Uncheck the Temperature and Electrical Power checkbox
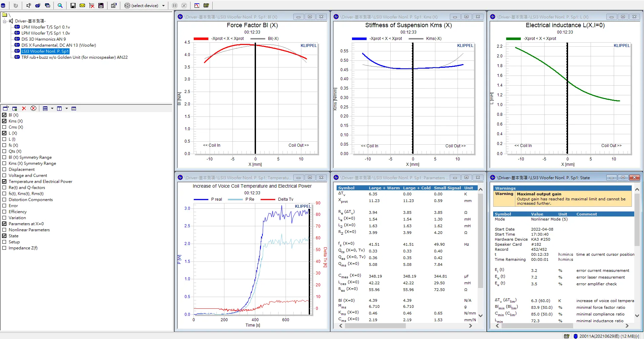The height and width of the screenshot is (339, 644). click(4, 182)
